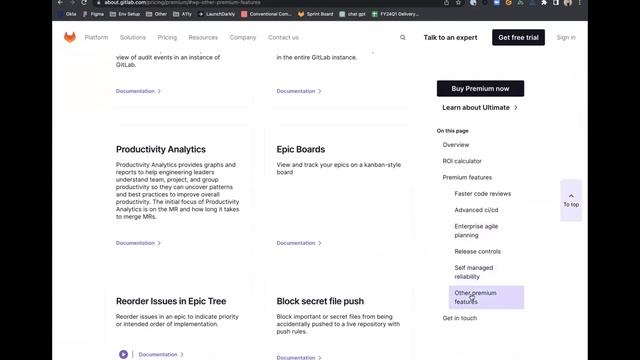Click the GitLab fox logo

click(x=70, y=37)
